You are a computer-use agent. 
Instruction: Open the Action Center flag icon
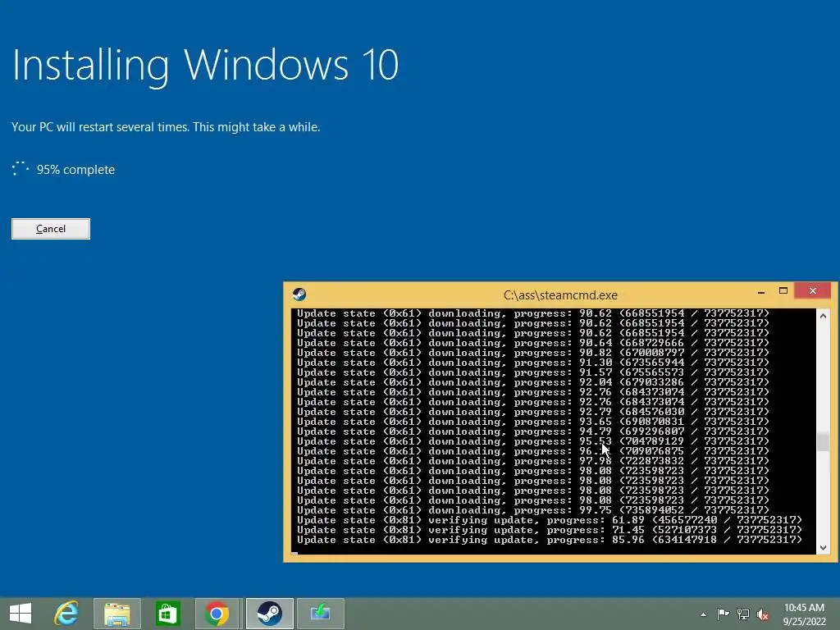pyautogui.click(x=723, y=614)
